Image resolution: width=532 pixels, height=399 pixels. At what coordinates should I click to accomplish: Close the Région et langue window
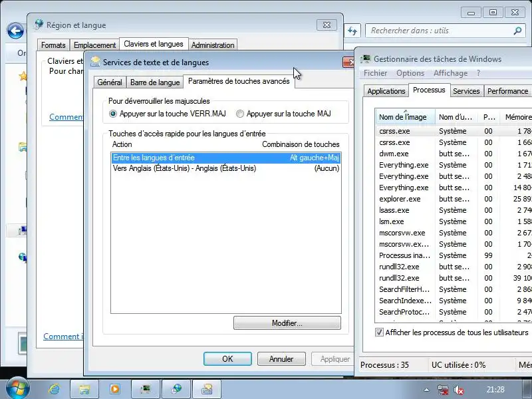tap(327, 25)
